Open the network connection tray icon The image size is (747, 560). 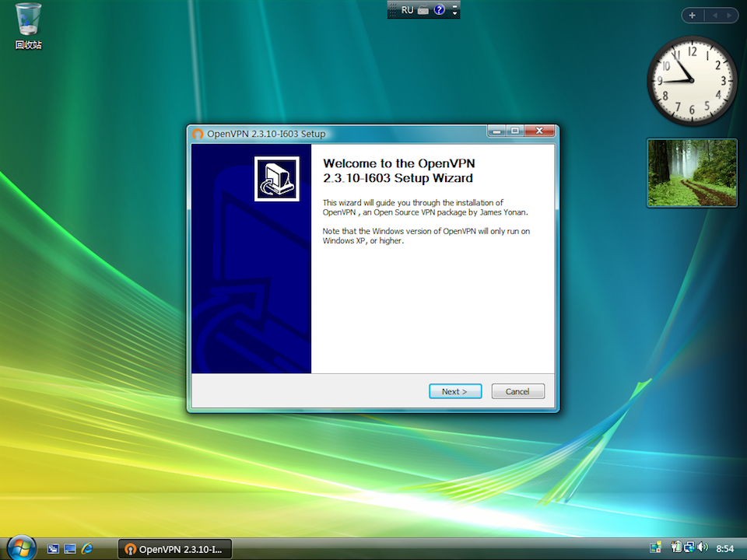click(x=689, y=548)
